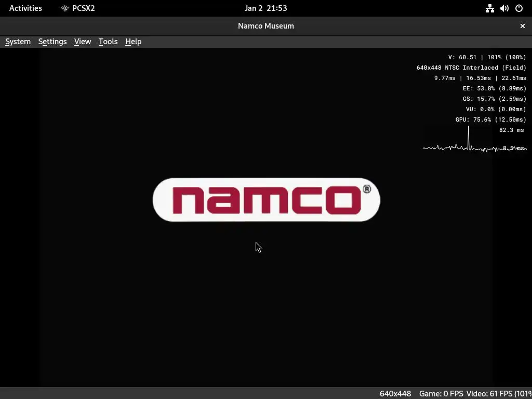Open the Tools menu
This screenshot has height=399, width=532.
tap(108, 42)
